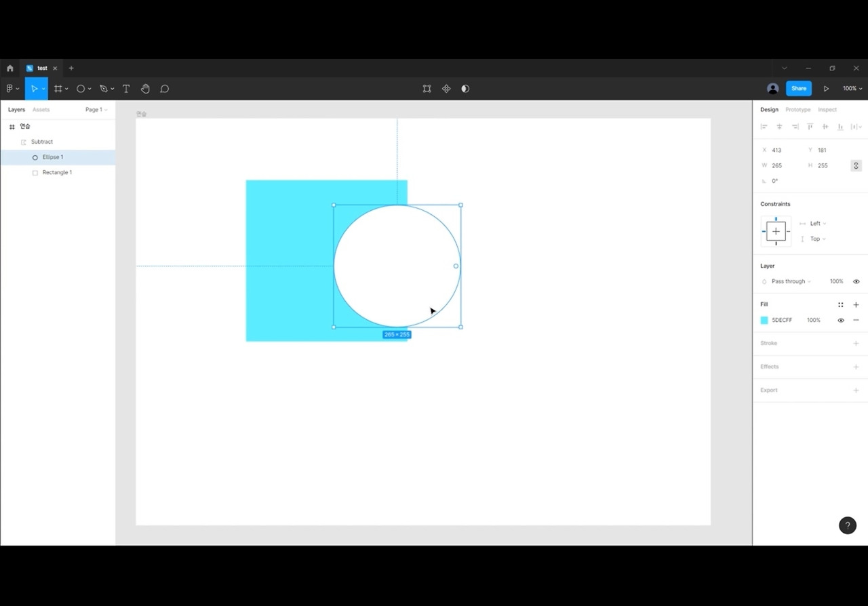Switch to the Layers tab
This screenshot has height=606, width=868.
(x=16, y=110)
